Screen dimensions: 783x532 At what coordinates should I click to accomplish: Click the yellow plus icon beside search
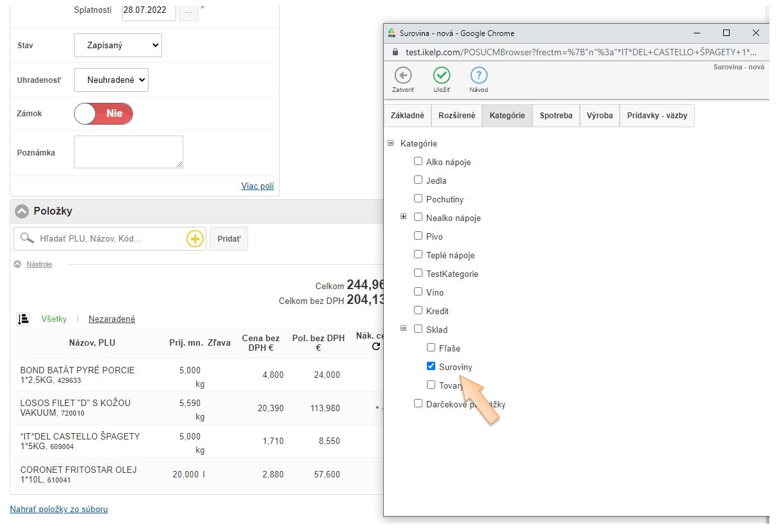pyautogui.click(x=195, y=239)
